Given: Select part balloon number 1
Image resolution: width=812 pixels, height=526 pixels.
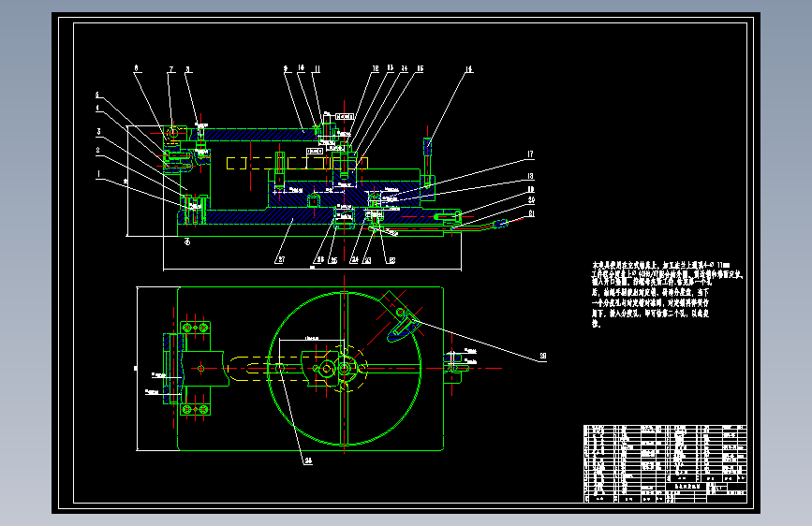Looking at the screenshot, I should [98, 175].
